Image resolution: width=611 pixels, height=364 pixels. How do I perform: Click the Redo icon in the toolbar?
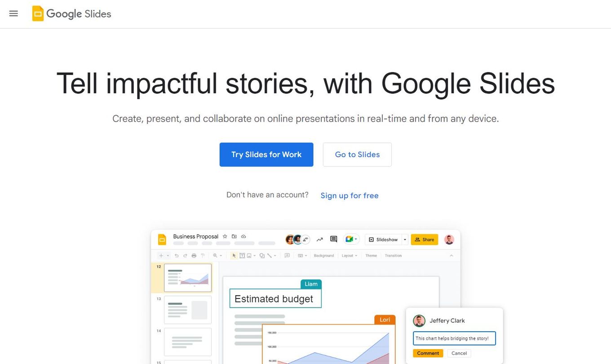point(185,255)
